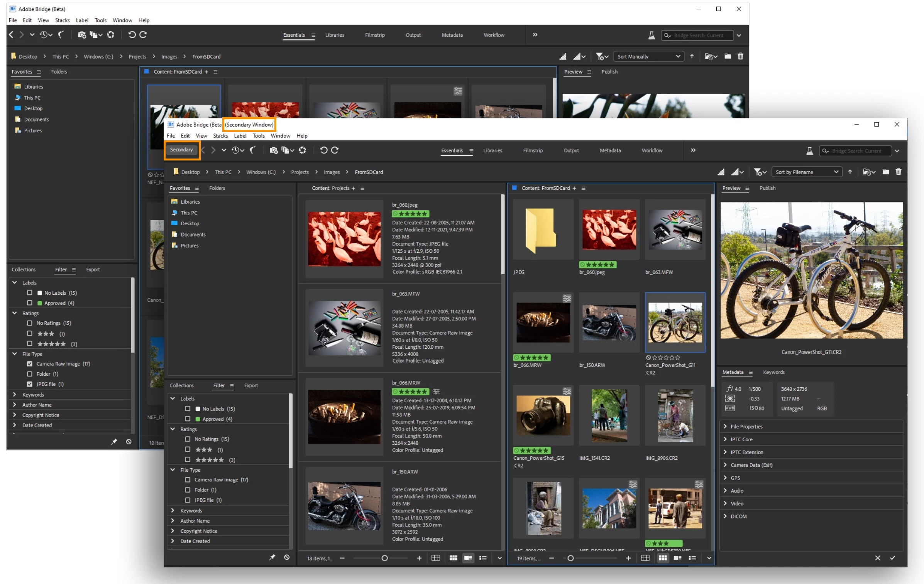Image resolution: width=924 pixels, height=584 pixels.
Task: Click the Secondary window label button
Action: (x=181, y=150)
